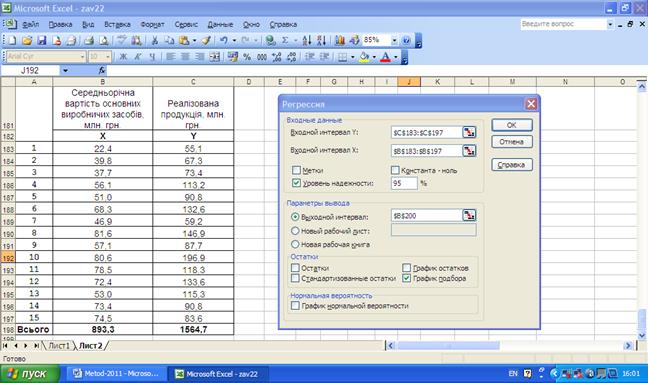This screenshot has height=383, width=648.
Task: Apply Percent style to the cell
Action: tap(247, 57)
